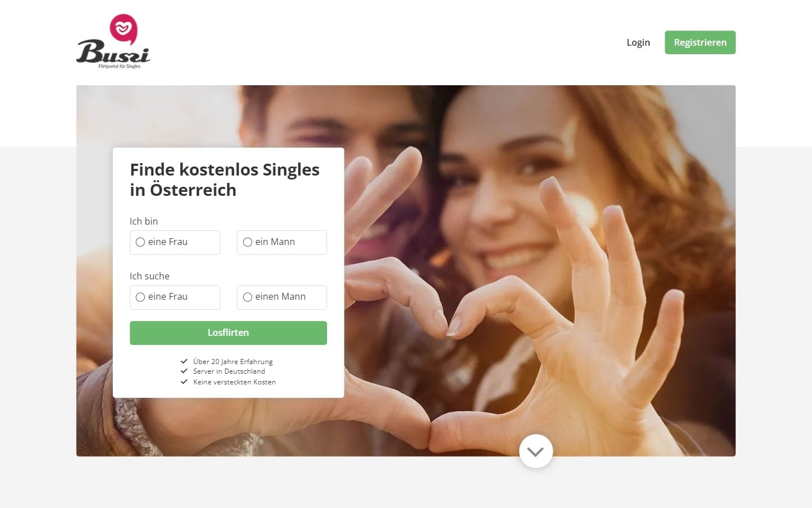Click the 'Server in Deutschland' text
This screenshot has width=812, height=508.
point(229,371)
